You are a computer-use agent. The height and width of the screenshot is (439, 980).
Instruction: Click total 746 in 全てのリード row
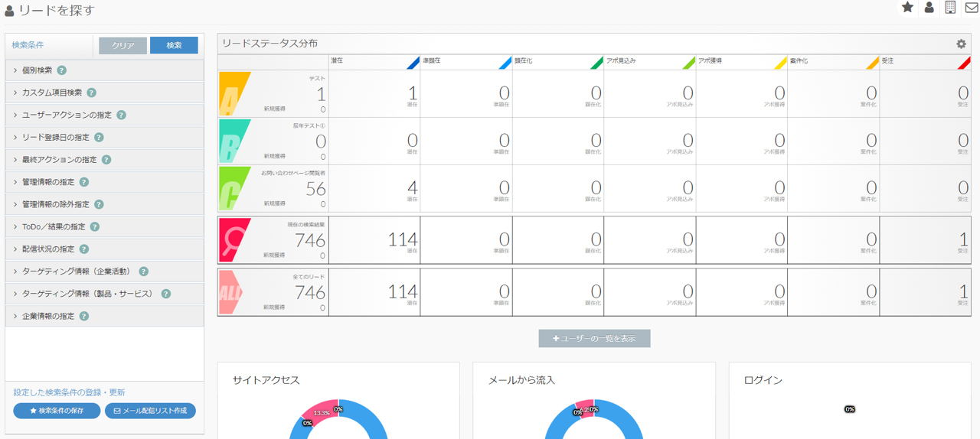(x=310, y=292)
